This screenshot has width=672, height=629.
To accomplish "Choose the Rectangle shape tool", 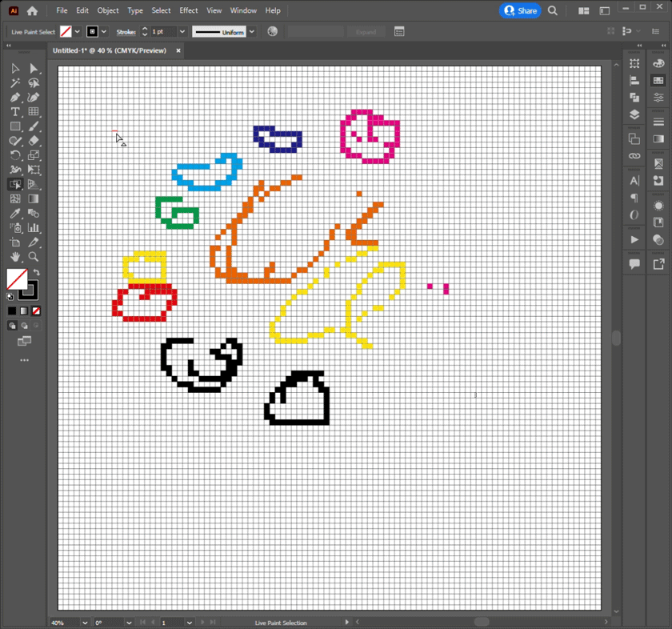I will [x=15, y=126].
